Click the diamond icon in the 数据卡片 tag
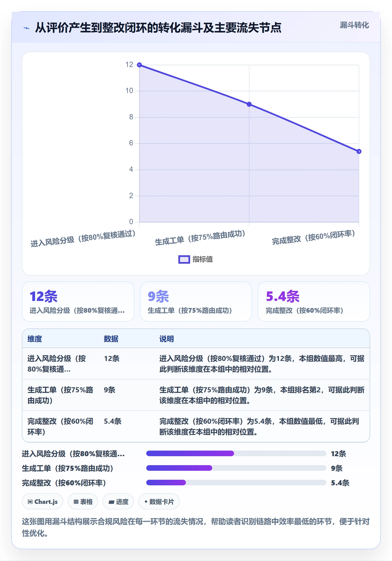The width and height of the screenshot is (392, 561). tap(146, 502)
